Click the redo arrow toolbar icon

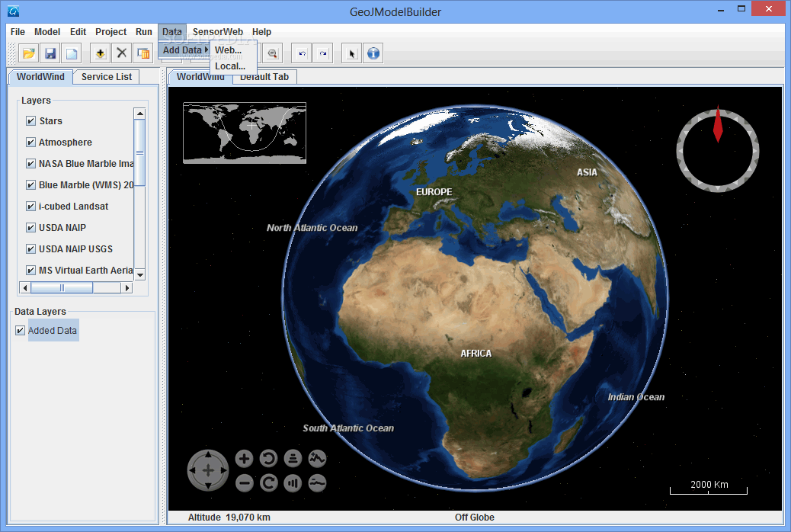pyautogui.click(x=323, y=53)
